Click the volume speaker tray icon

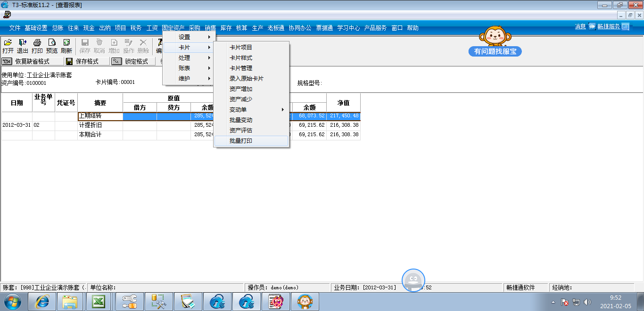[x=587, y=302]
